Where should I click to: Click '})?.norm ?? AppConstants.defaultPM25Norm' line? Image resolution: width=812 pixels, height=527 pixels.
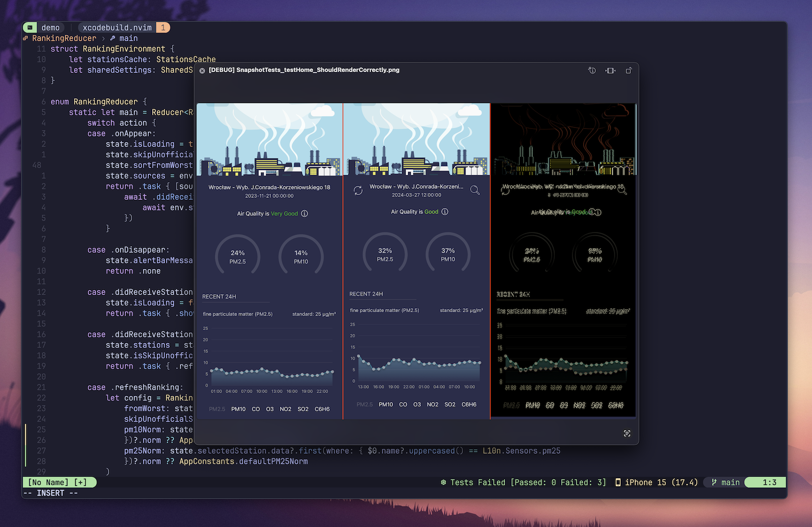pyautogui.click(x=216, y=462)
